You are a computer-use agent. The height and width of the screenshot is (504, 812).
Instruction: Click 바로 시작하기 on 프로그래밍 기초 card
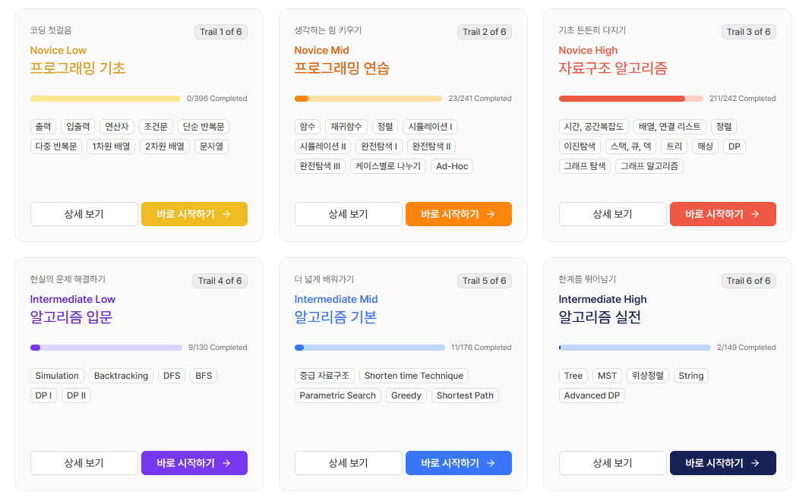coord(194,214)
